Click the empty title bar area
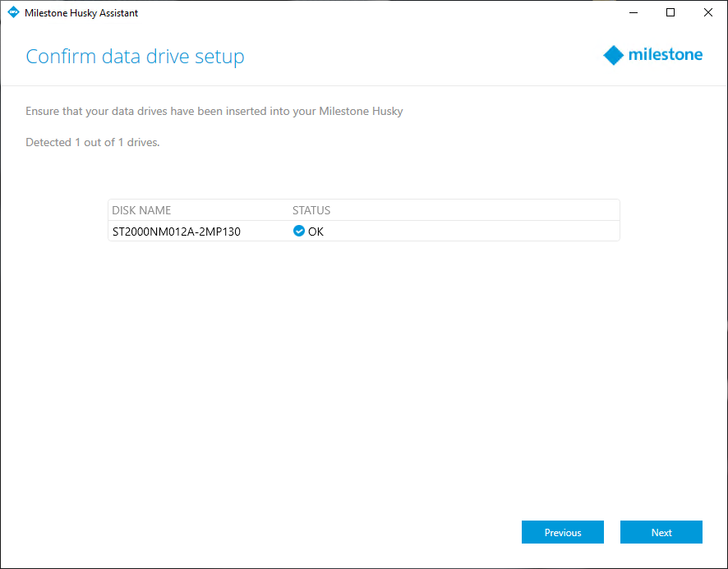 [370, 12]
